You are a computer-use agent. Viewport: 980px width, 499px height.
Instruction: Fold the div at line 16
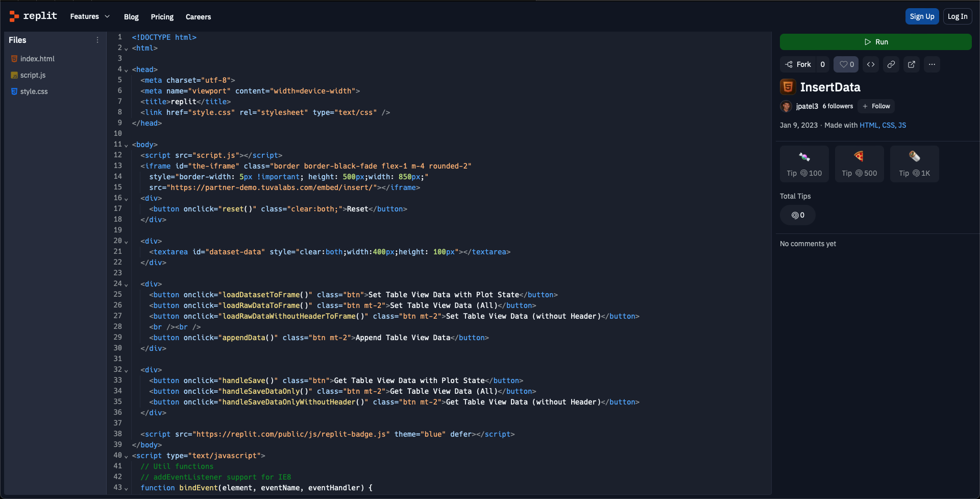(x=126, y=199)
